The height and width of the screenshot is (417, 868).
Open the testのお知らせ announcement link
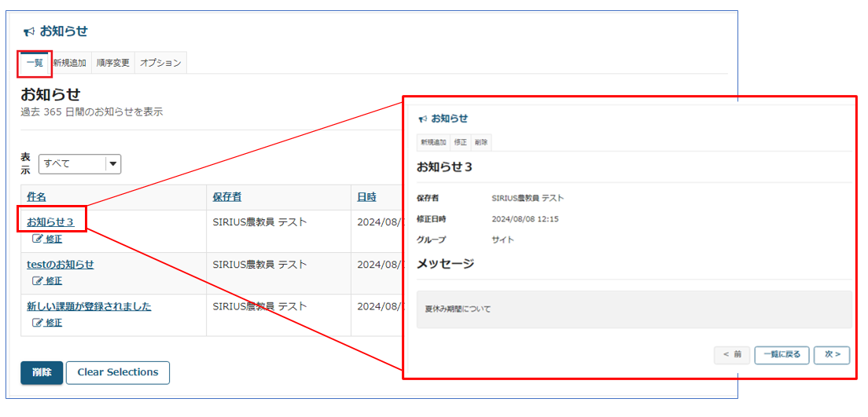(x=61, y=265)
